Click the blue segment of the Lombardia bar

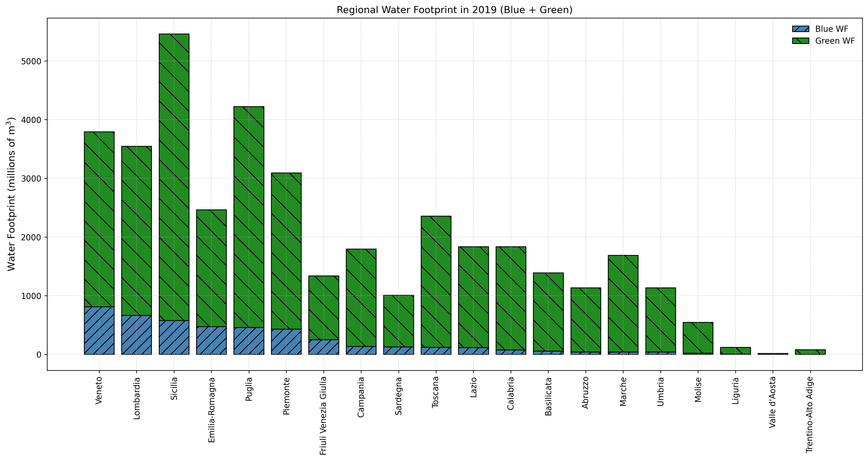click(136, 335)
